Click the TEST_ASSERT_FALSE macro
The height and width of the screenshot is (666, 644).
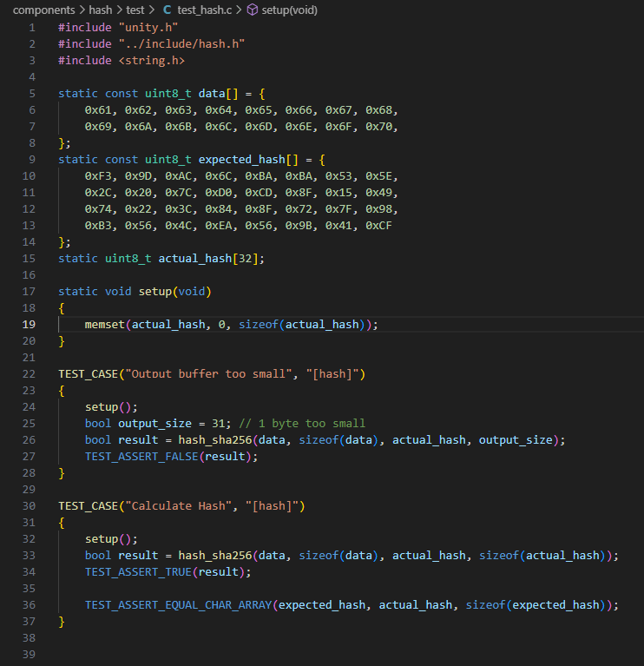(141, 457)
